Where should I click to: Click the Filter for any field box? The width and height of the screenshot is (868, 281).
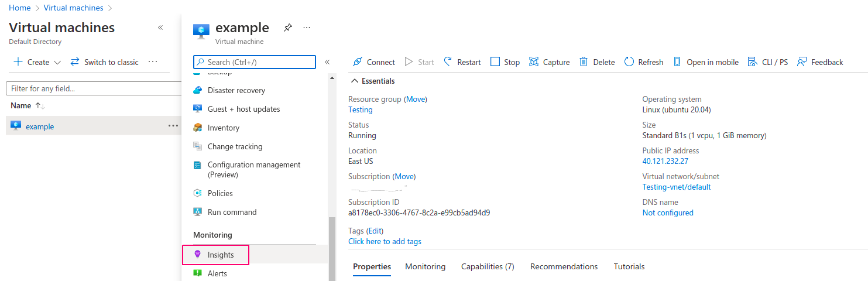point(94,88)
